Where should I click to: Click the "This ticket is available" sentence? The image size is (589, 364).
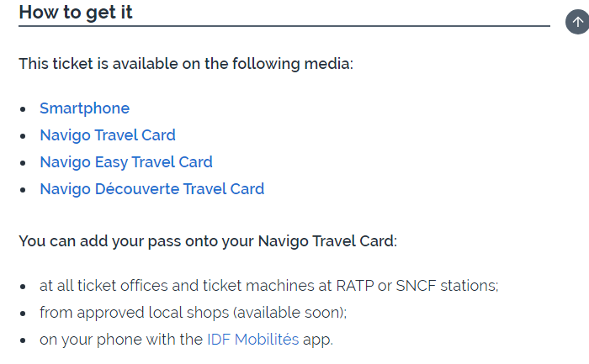186,64
